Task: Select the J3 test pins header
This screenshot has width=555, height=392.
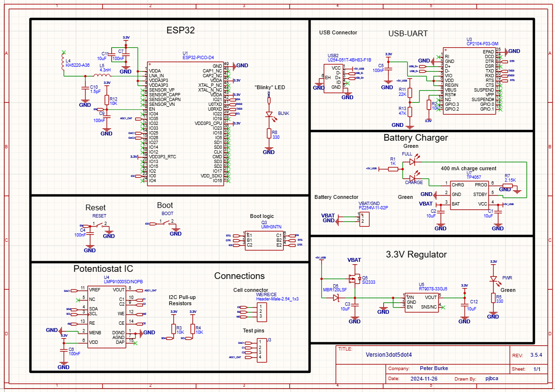Action: (262, 350)
